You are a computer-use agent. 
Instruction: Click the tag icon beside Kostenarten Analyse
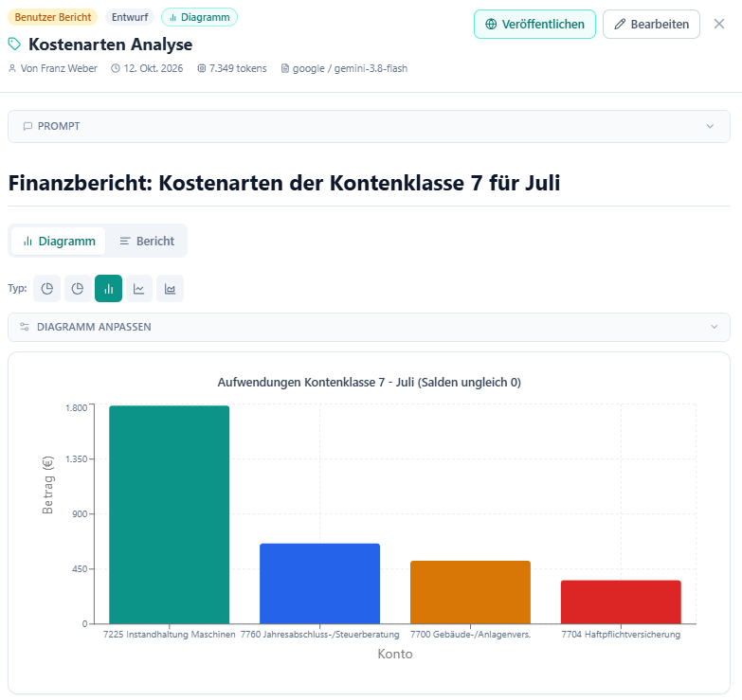click(x=14, y=44)
